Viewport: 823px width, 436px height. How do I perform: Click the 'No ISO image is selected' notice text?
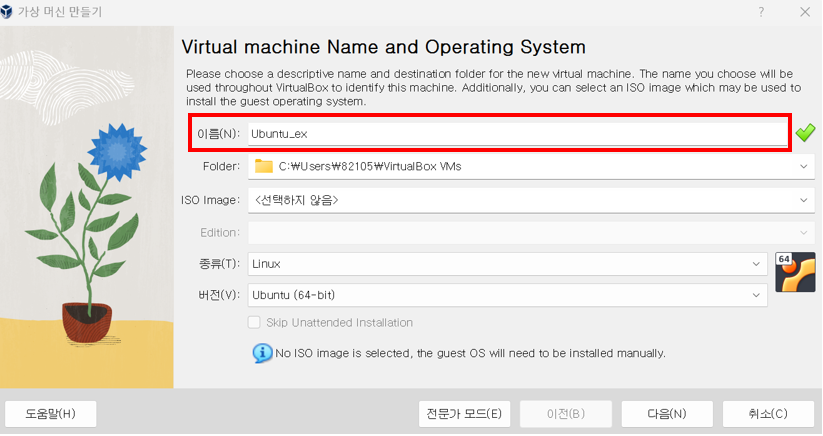pyautogui.click(x=470, y=353)
